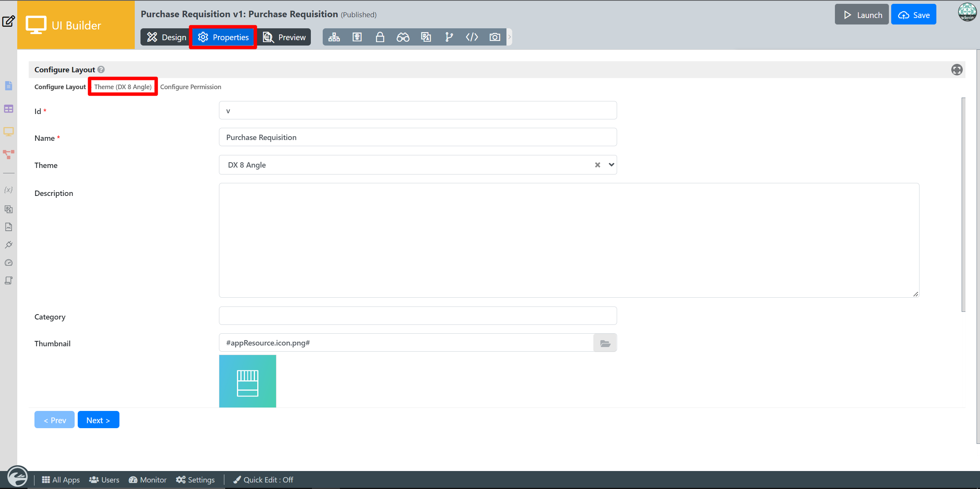Click the Category input field

click(x=417, y=316)
